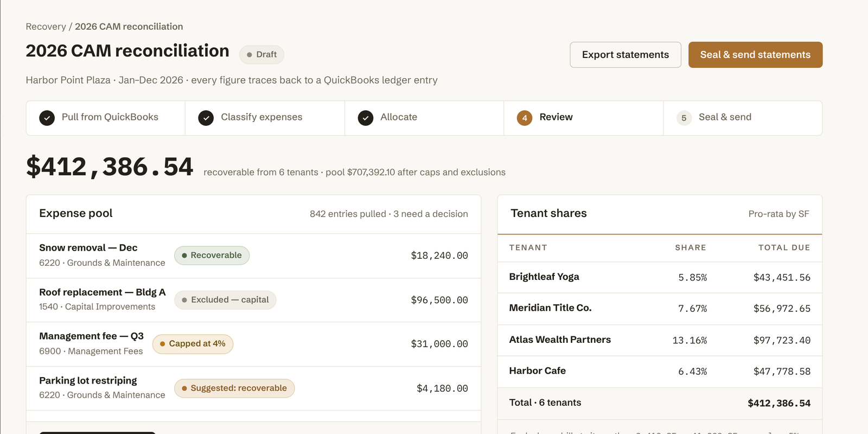
Task: Open the Classify expenses step
Action: [x=265, y=118]
